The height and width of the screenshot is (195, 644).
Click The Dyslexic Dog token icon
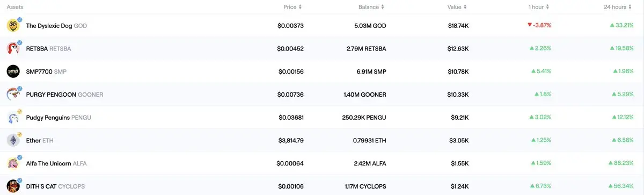(x=13, y=25)
